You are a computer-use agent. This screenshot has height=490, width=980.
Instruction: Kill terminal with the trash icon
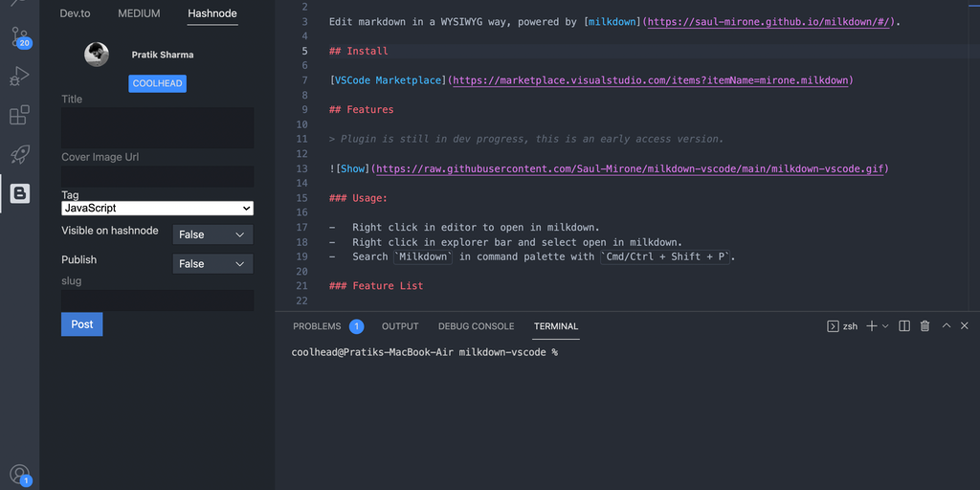(x=924, y=326)
